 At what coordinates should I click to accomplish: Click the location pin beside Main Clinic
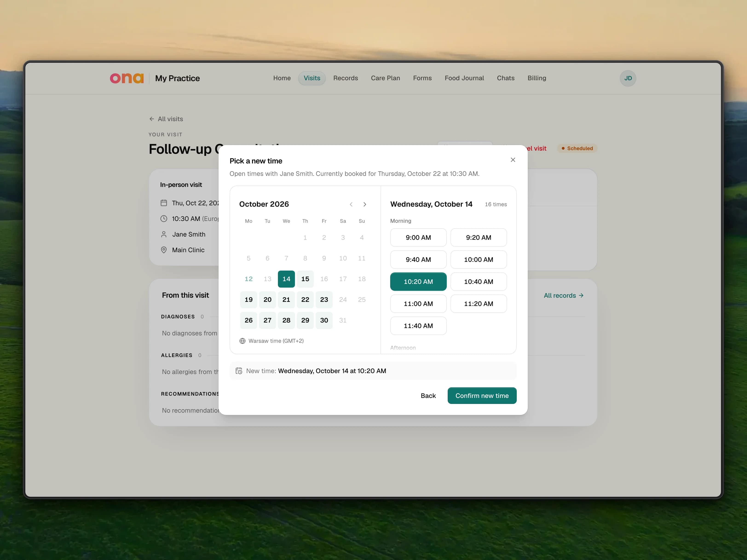coord(164,250)
